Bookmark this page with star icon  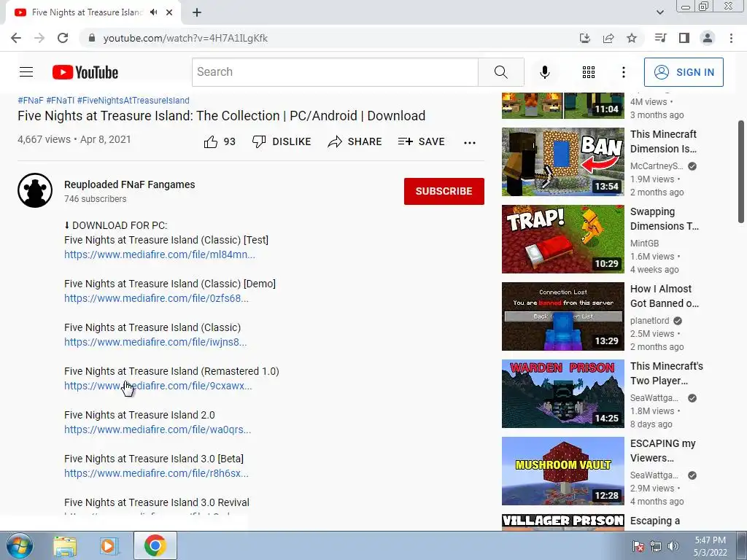(x=632, y=38)
